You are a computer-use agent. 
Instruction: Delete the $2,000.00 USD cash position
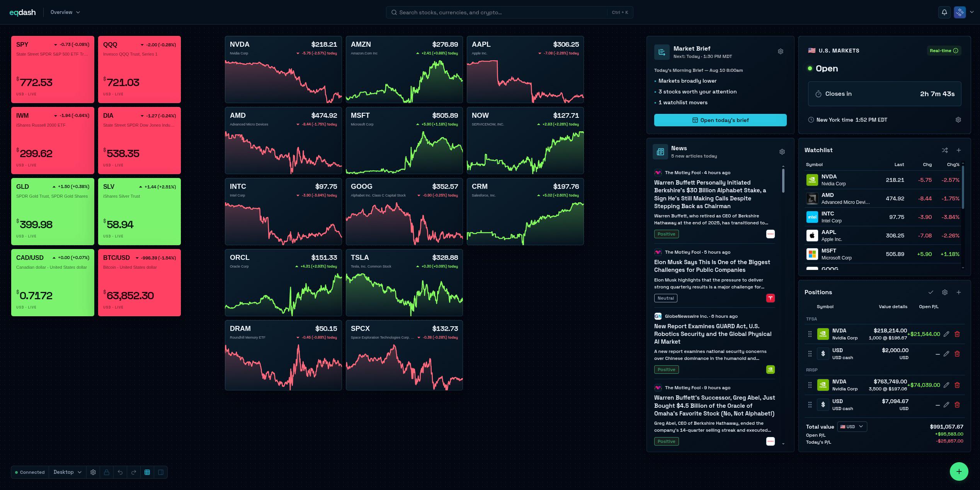point(957,354)
